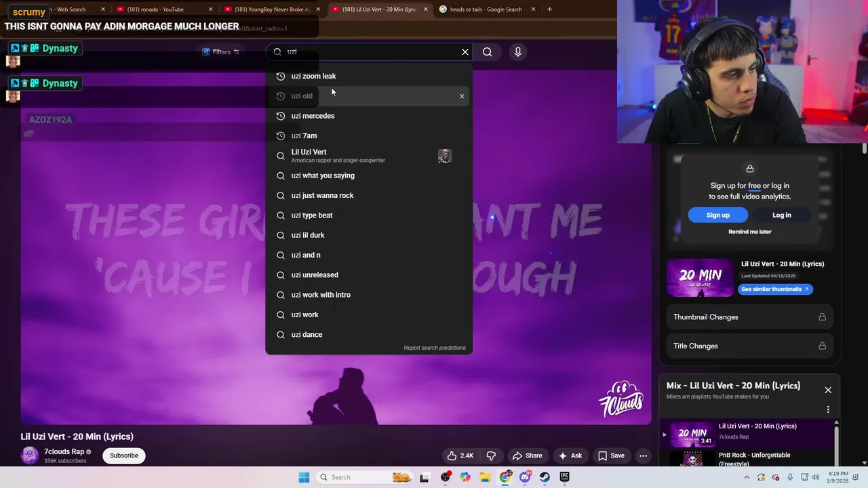Click the Lil Uzi Vert artist thumbnail
Viewport: 868px width, 488px height.
444,156
